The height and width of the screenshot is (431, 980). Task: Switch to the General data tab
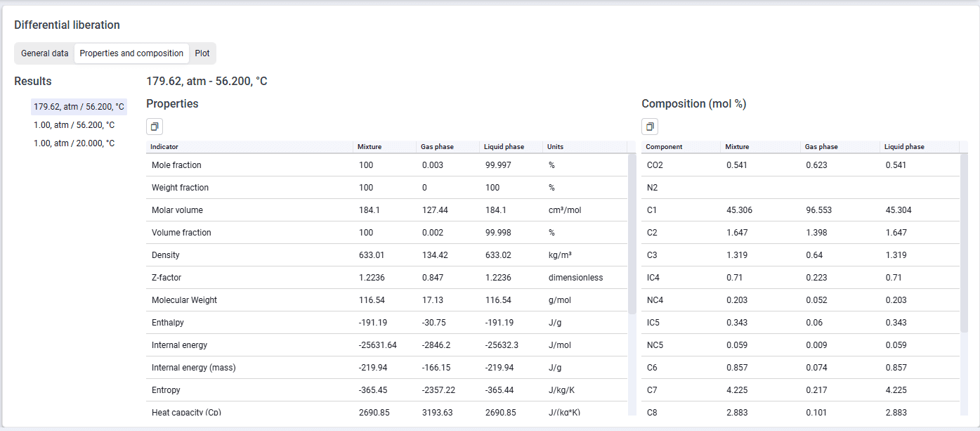45,53
